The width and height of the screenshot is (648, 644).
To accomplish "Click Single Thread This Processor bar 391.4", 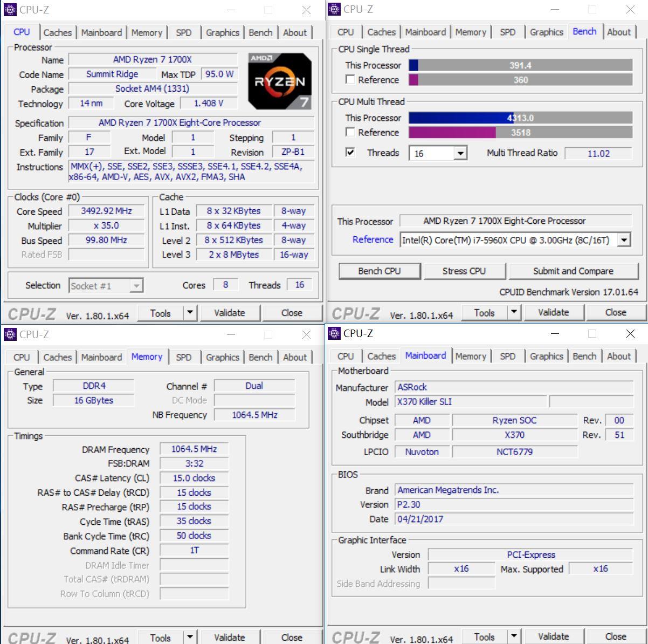I will pos(520,65).
